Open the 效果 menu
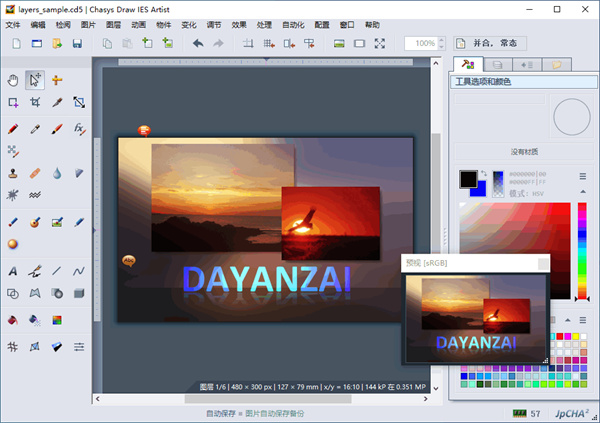This screenshot has height=423, width=600. coord(239,25)
